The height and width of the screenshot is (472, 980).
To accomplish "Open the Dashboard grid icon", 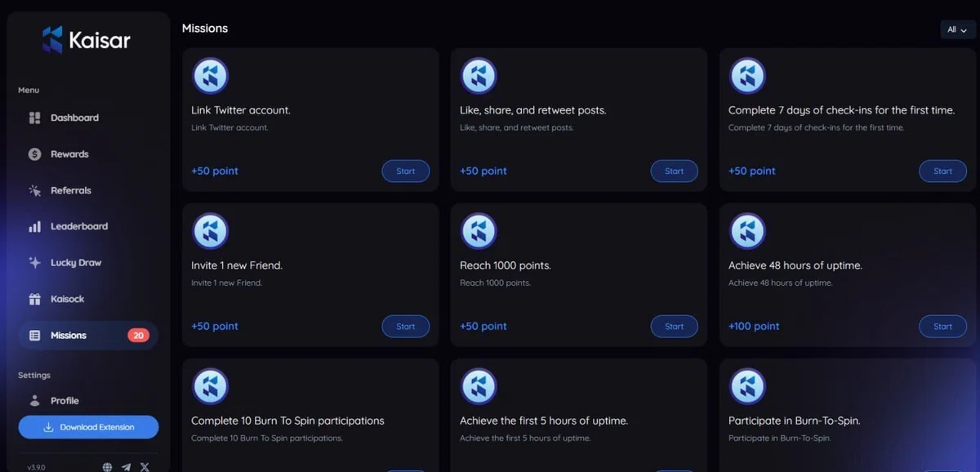I will tap(34, 118).
